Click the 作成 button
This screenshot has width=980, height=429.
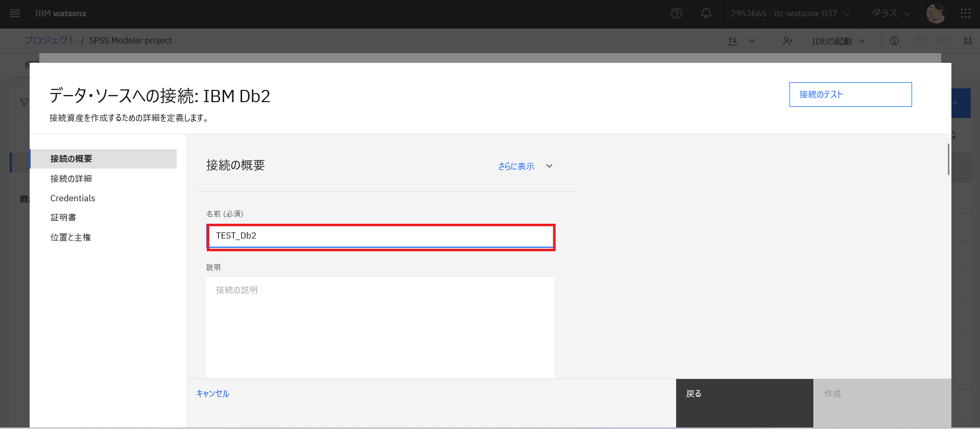(882, 403)
